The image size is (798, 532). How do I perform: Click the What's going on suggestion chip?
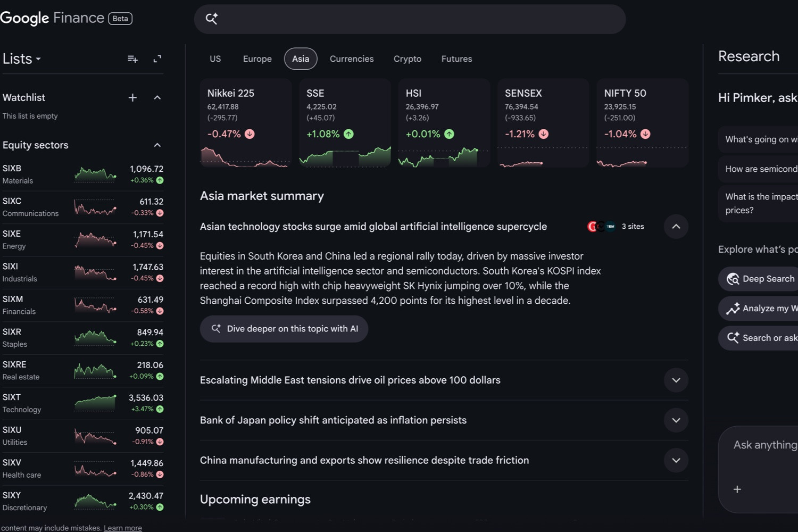(758, 139)
